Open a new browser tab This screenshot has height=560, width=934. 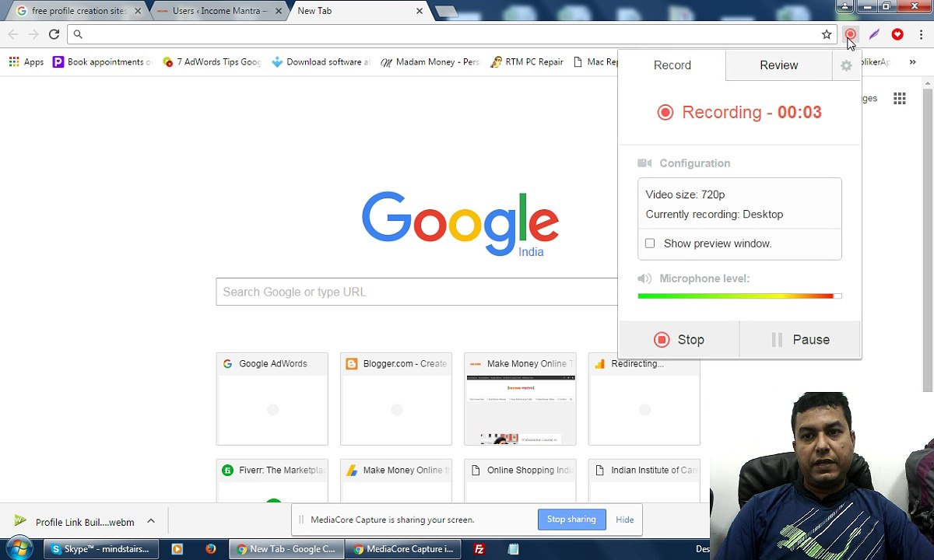(x=445, y=11)
